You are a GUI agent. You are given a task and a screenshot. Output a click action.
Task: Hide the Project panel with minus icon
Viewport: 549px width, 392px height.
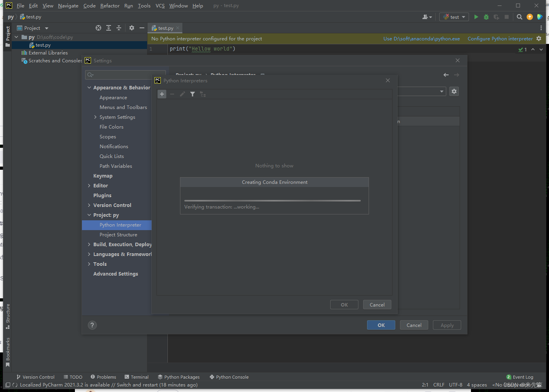(x=142, y=28)
